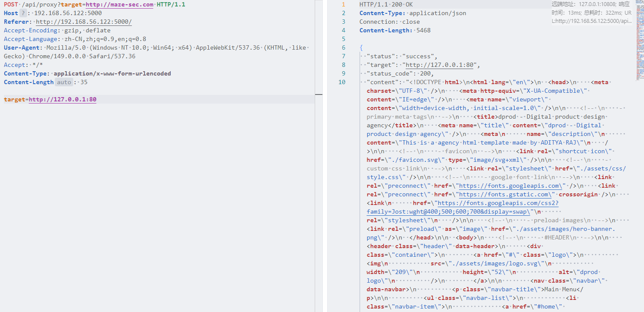Screen dimensions: 644x312
Task: Click the response Content-Length value 5468
Action: pyautogui.click(x=423, y=30)
